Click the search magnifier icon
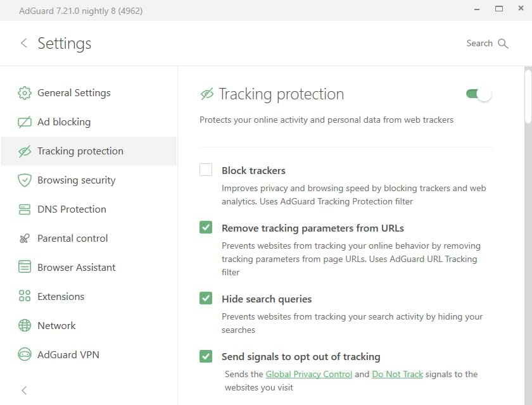 point(503,44)
